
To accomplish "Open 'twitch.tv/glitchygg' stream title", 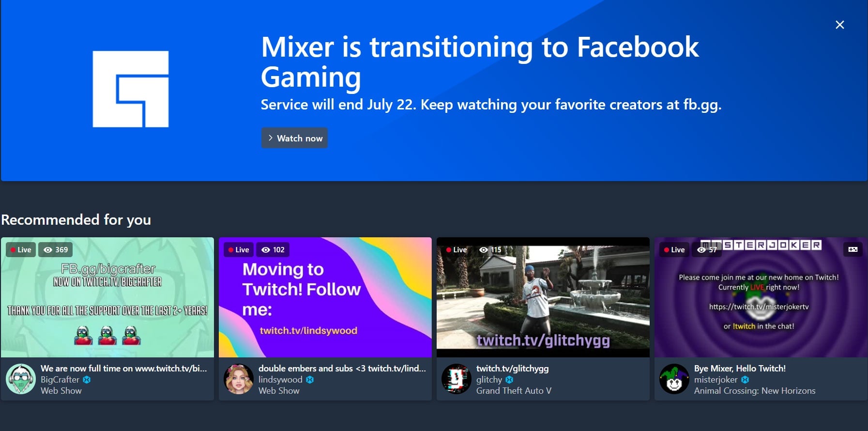I will pyautogui.click(x=512, y=369).
